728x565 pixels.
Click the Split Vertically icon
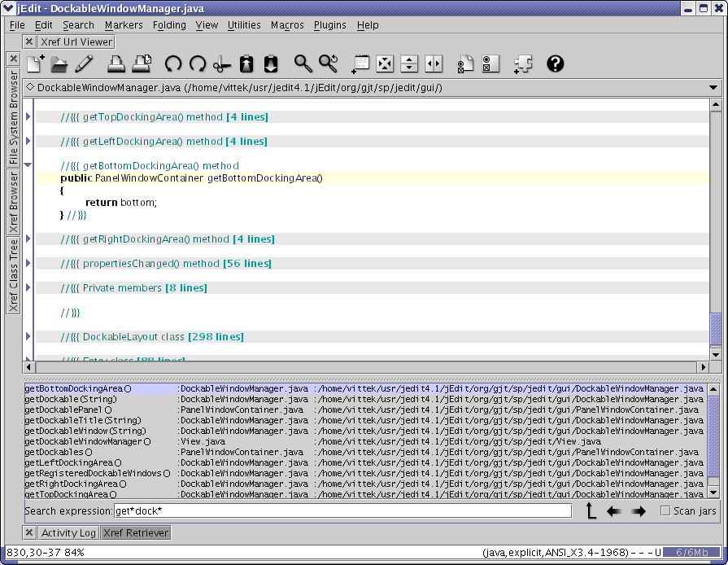pyautogui.click(x=434, y=64)
